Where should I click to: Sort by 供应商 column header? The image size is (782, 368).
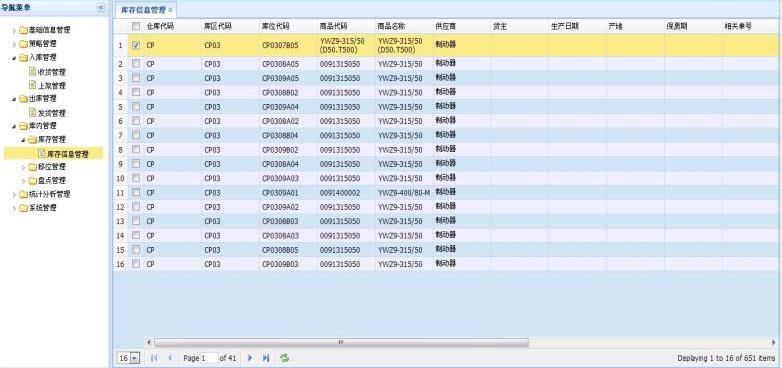click(462, 26)
